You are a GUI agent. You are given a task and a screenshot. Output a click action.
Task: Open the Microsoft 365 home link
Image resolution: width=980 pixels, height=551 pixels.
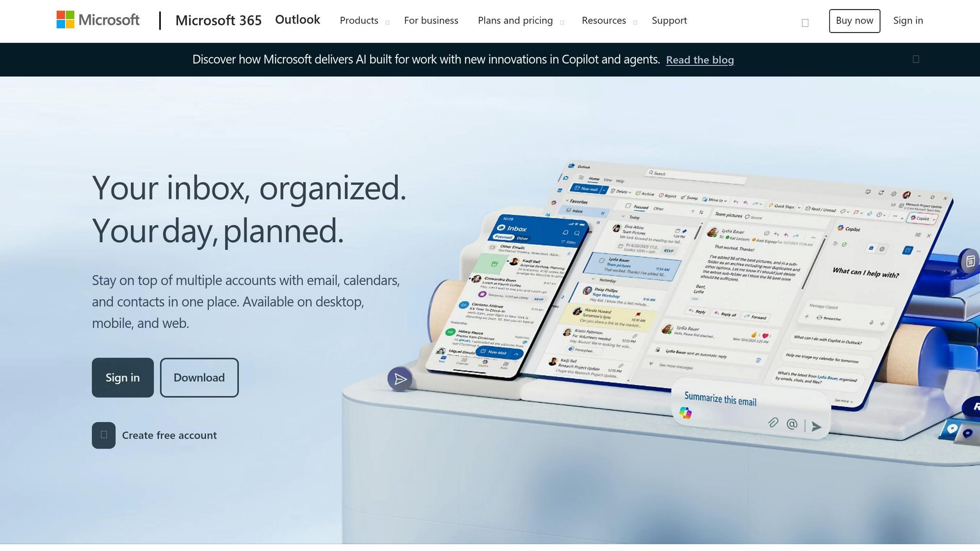[x=218, y=21]
